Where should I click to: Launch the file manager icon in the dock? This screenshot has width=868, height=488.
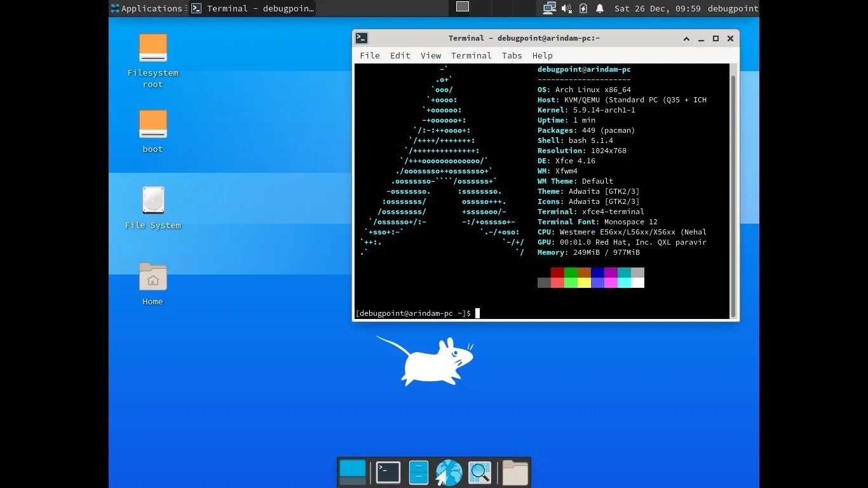point(418,472)
